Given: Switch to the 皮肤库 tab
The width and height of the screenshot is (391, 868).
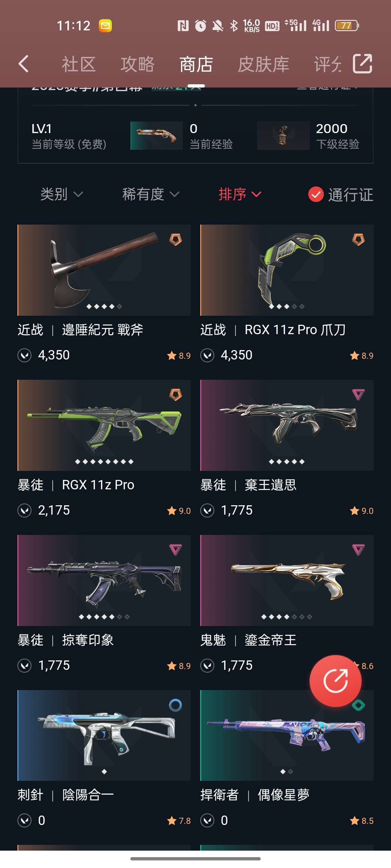Looking at the screenshot, I should 264,64.
